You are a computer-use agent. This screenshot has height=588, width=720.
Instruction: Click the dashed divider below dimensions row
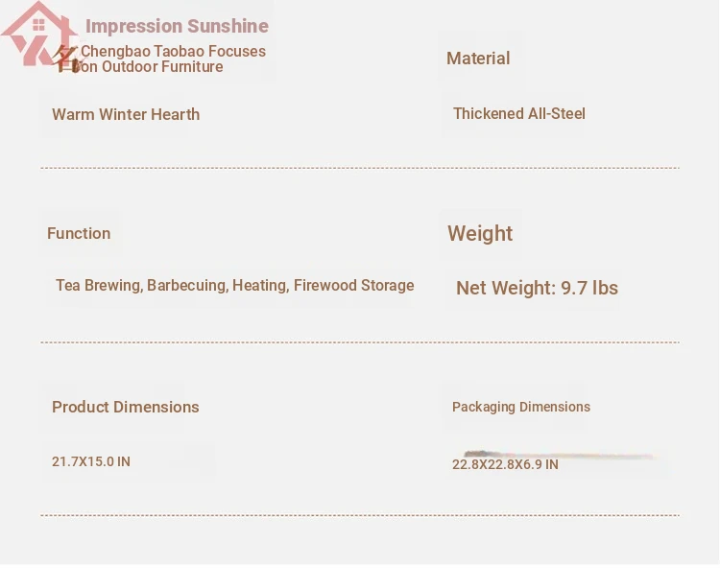click(x=360, y=515)
